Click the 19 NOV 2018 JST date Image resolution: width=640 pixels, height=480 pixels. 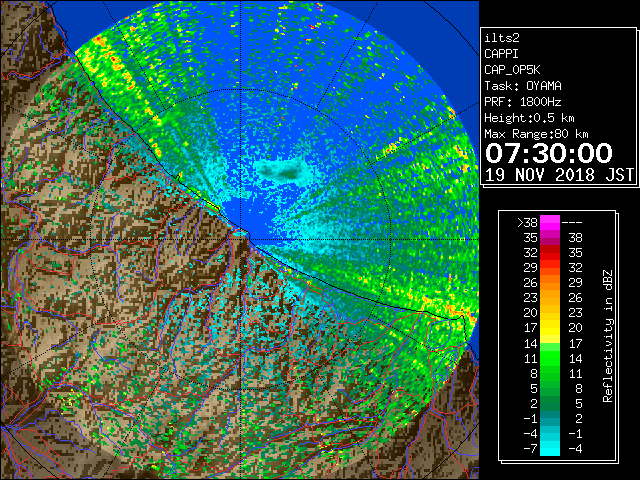(x=559, y=175)
